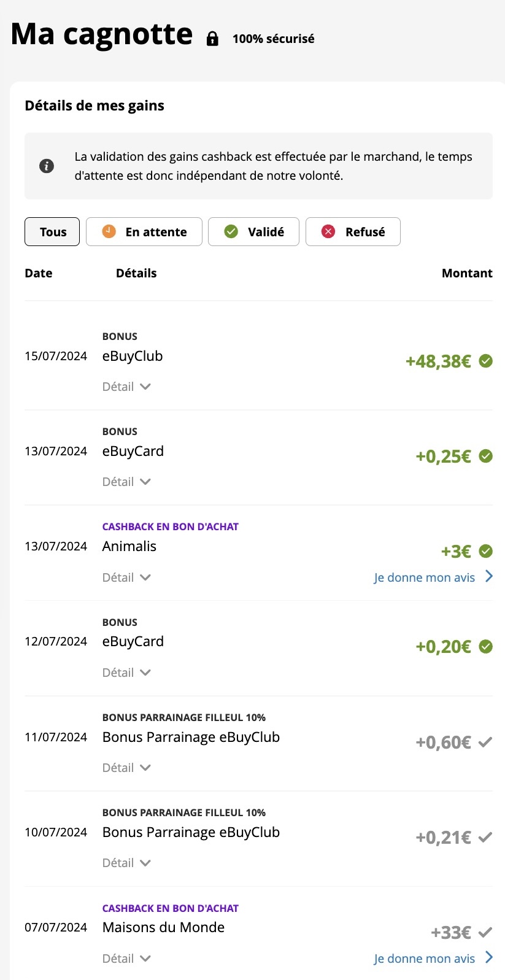Click grey checkmark beside +0,60€
The image size is (505, 980).
tap(485, 743)
